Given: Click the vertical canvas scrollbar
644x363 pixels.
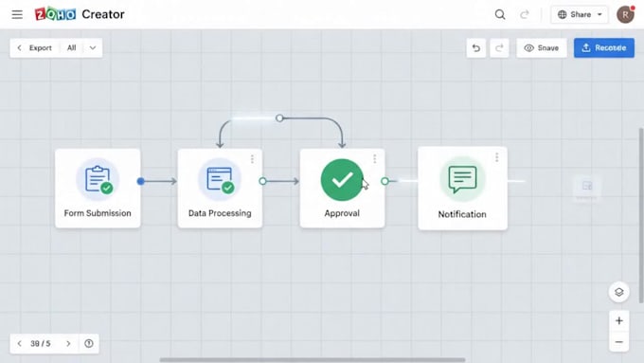Looking at the screenshot, I should pyautogui.click(x=641, y=215).
